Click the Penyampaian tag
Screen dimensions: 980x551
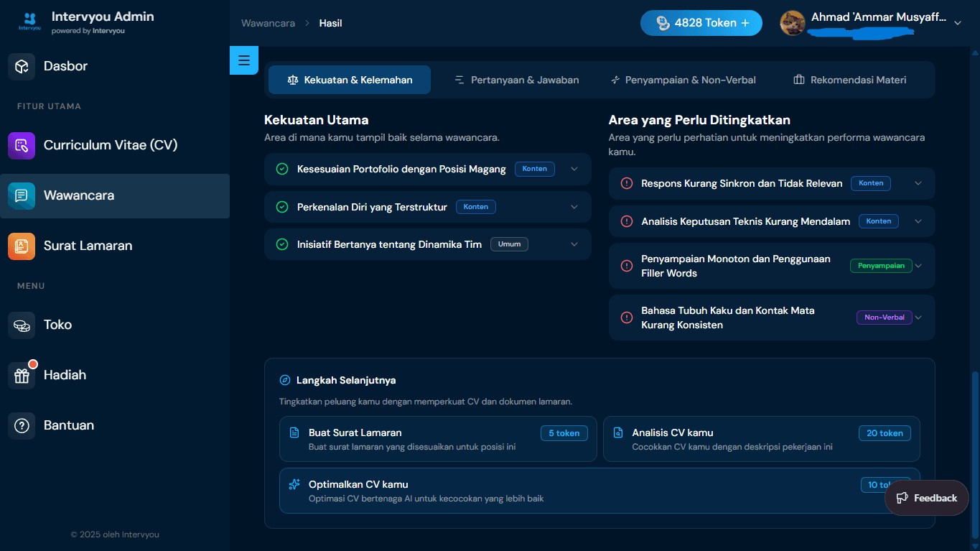point(881,266)
